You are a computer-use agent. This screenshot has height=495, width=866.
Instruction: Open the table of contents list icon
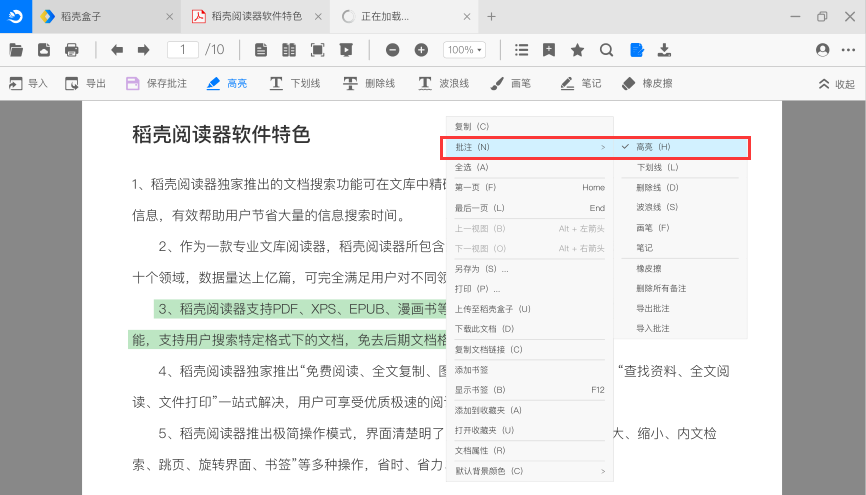(x=521, y=50)
